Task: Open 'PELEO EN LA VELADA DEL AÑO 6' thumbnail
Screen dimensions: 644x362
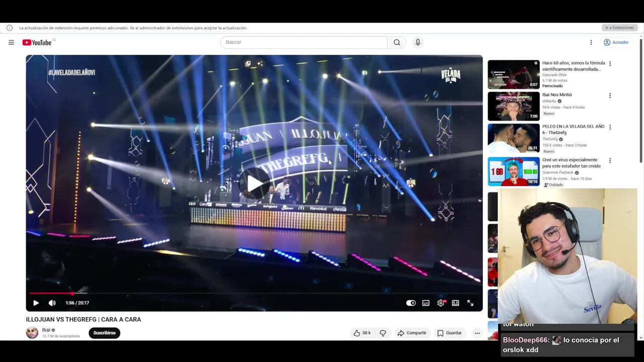Action: coord(513,138)
